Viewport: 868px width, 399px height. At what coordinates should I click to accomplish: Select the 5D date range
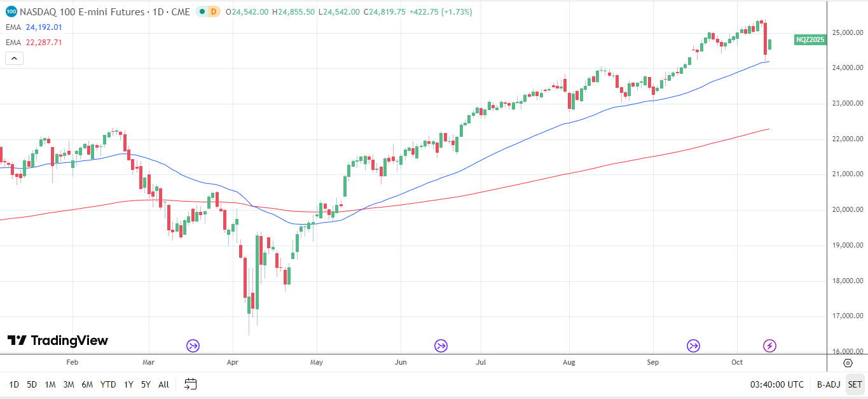pos(32,384)
